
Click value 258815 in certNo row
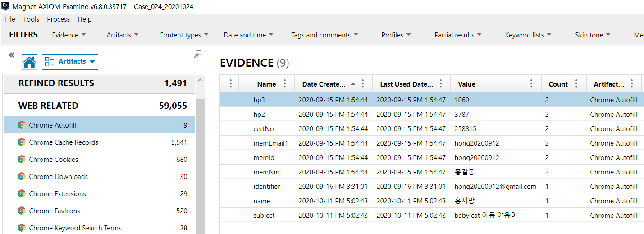(x=465, y=128)
